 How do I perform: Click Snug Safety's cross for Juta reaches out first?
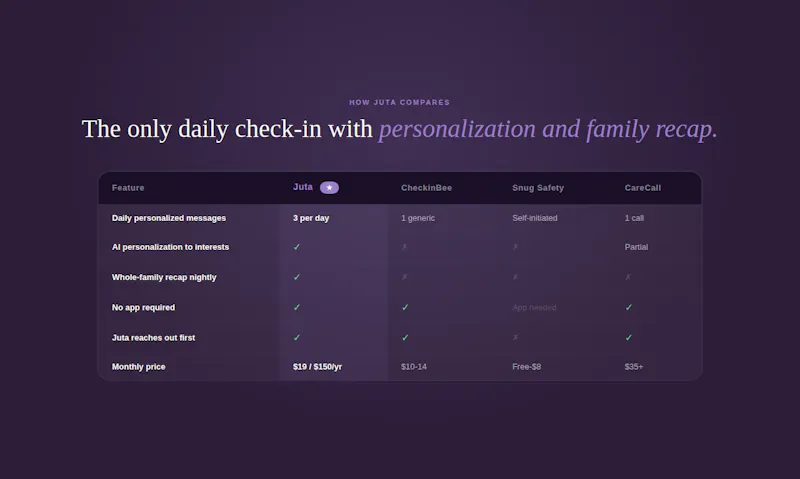(x=515, y=337)
